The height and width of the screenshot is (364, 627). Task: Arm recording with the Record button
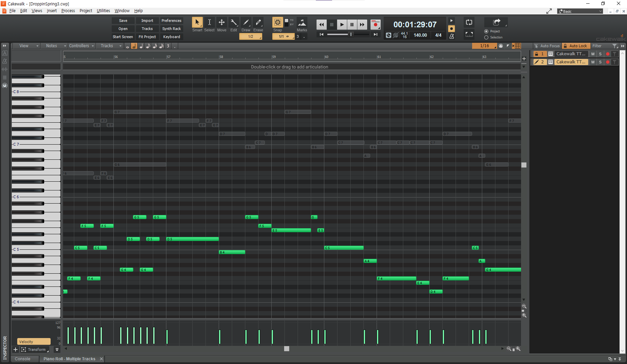375,24
